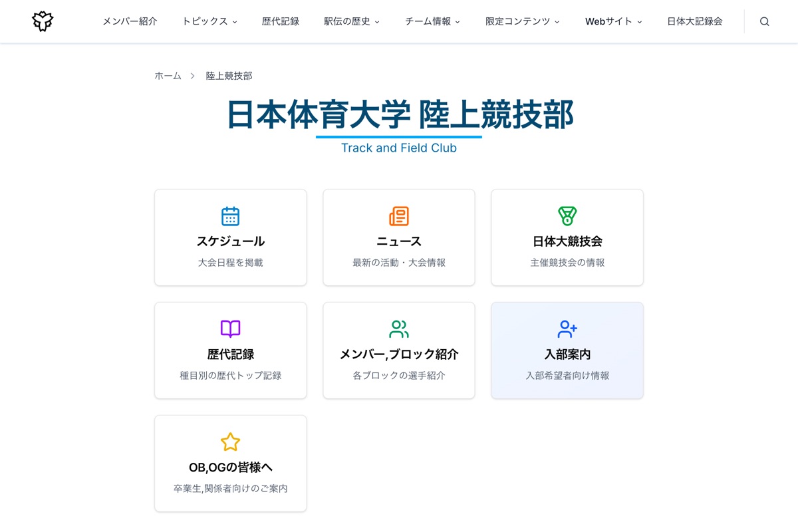Open the スケジュール card title

point(230,241)
